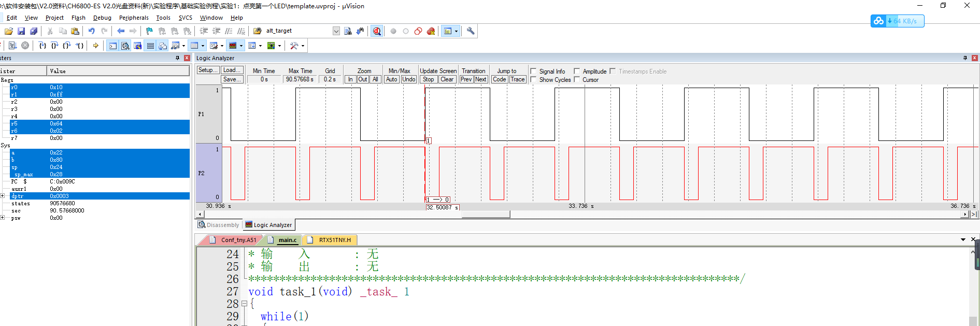Click the Stop update screen button
This screenshot has width=980, height=326.
[x=429, y=79]
